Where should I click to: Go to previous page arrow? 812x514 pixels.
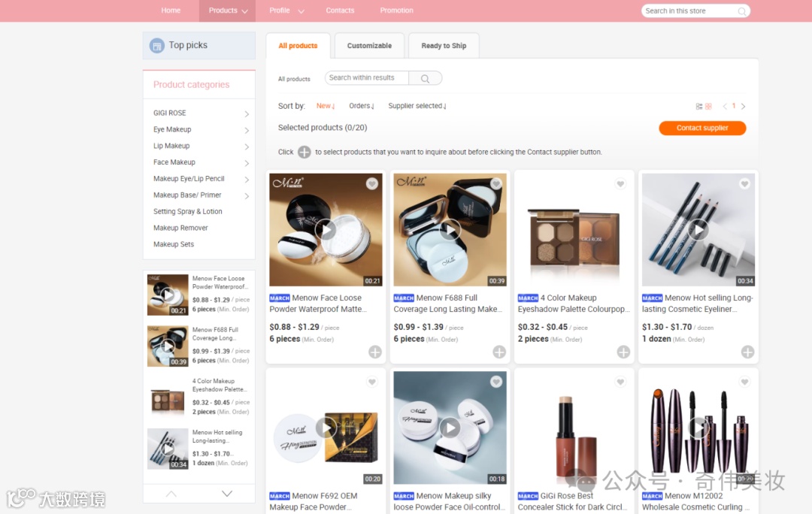pyautogui.click(x=725, y=106)
